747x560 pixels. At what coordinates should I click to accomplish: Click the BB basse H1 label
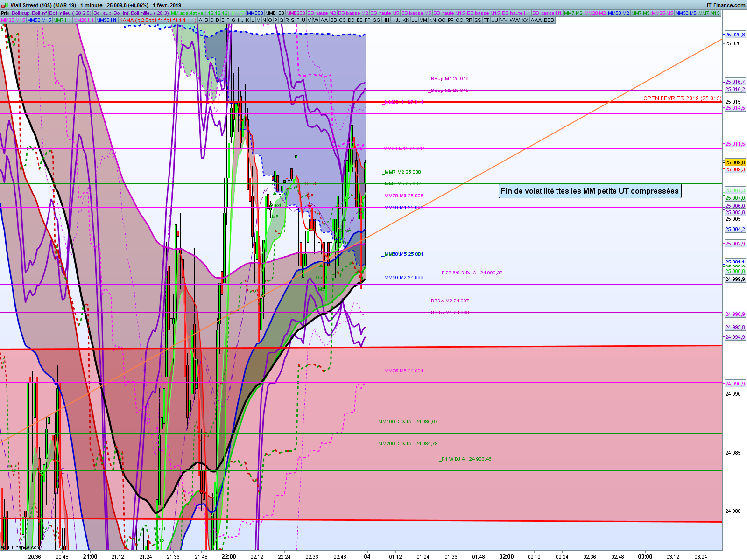547,13
